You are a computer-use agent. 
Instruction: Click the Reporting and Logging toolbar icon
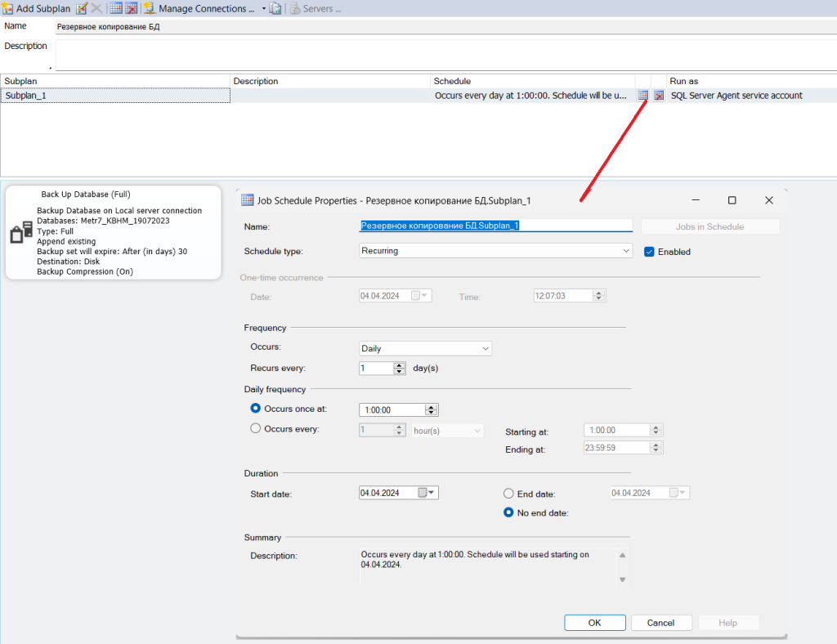(x=275, y=8)
